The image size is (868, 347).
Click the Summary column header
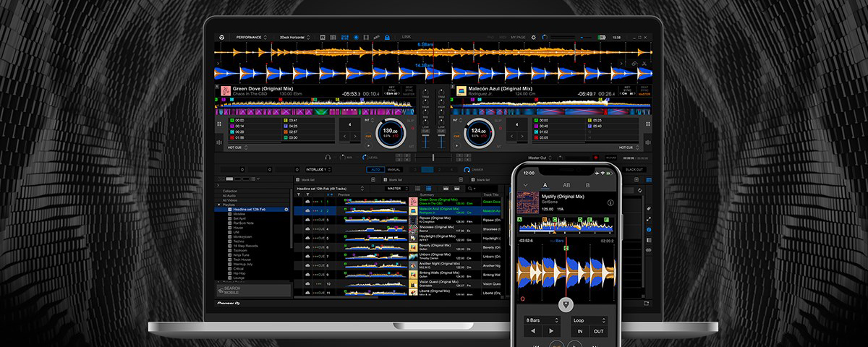tap(427, 195)
